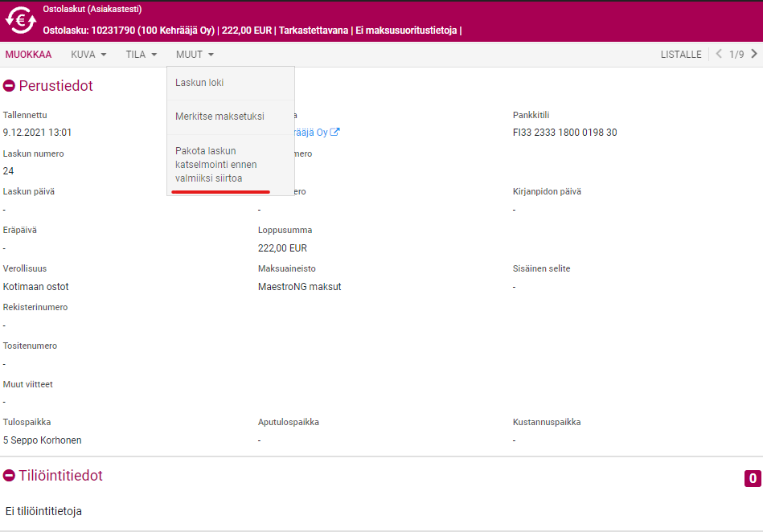This screenshot has width=763, height=532.
Task: Click external link icon beside Kehrääjä Oy
Action: point(334,133)
